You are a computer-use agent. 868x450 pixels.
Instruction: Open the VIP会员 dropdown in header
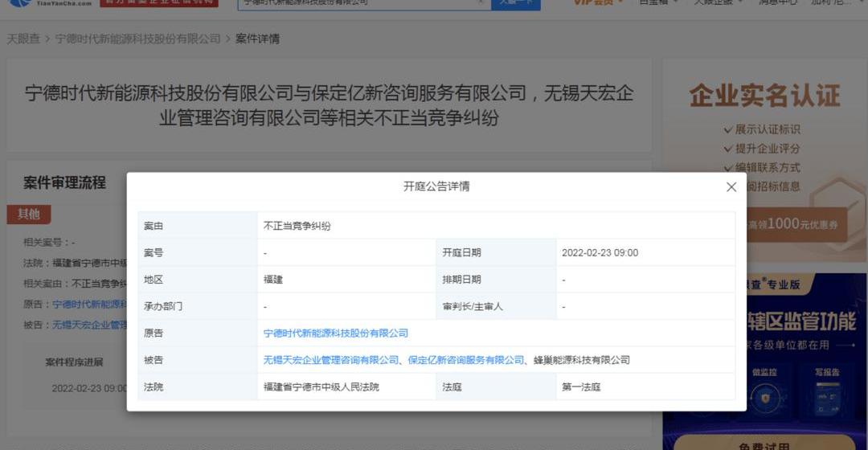pos(597,2)
